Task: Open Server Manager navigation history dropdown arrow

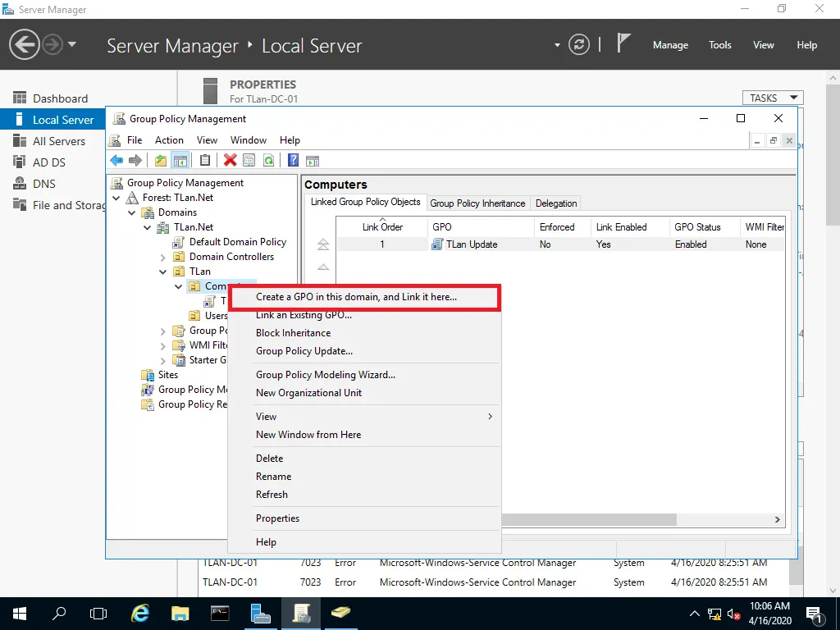Action: click(x=72, y=44)
